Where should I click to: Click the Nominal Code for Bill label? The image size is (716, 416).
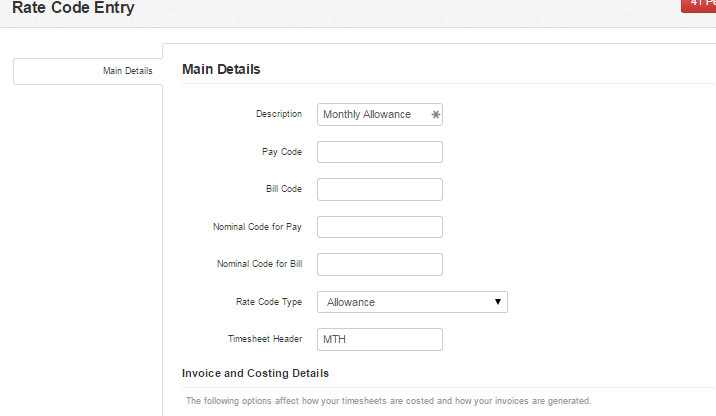pyautogui.click(x=259, y=263)
